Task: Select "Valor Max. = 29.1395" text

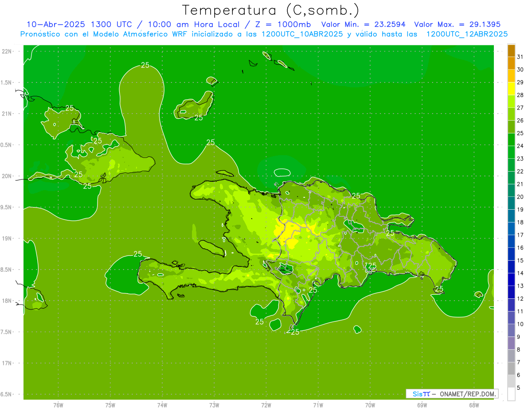Action: pyautogui.click(x=457, y=24)
